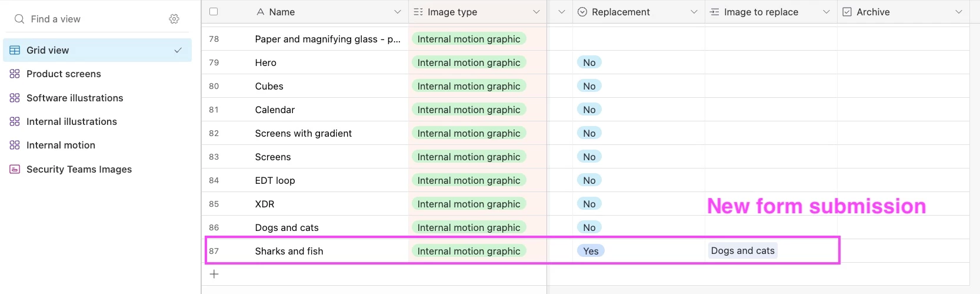Click the Yes tag in row 87
The image size is (980, 294).
591,251
